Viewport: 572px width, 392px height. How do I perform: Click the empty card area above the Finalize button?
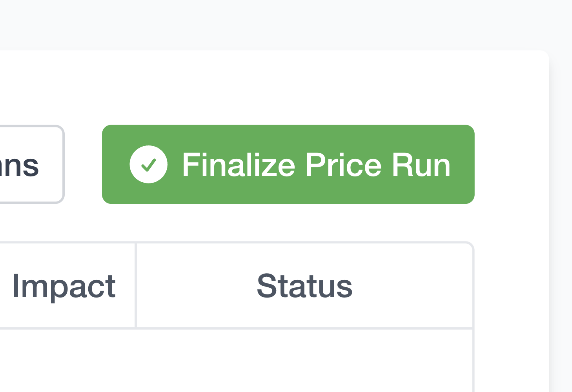(288, 88)
